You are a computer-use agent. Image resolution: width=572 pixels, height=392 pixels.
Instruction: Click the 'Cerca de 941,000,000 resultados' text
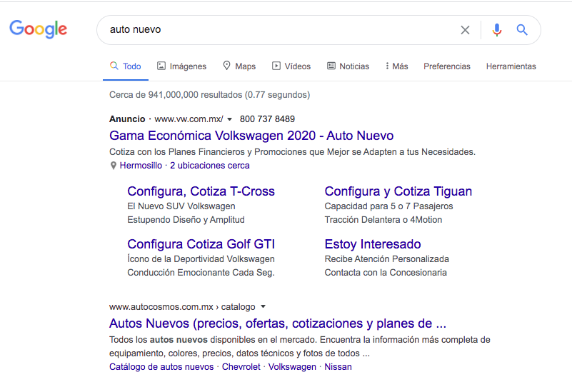(210, 95)
